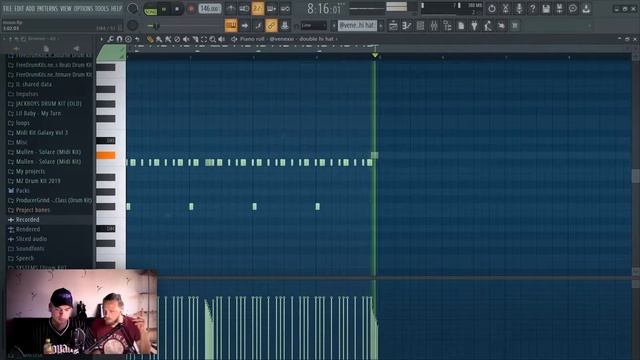Click the question mark help icon
This screenshot has width=640, height=360.
point(532,9)
